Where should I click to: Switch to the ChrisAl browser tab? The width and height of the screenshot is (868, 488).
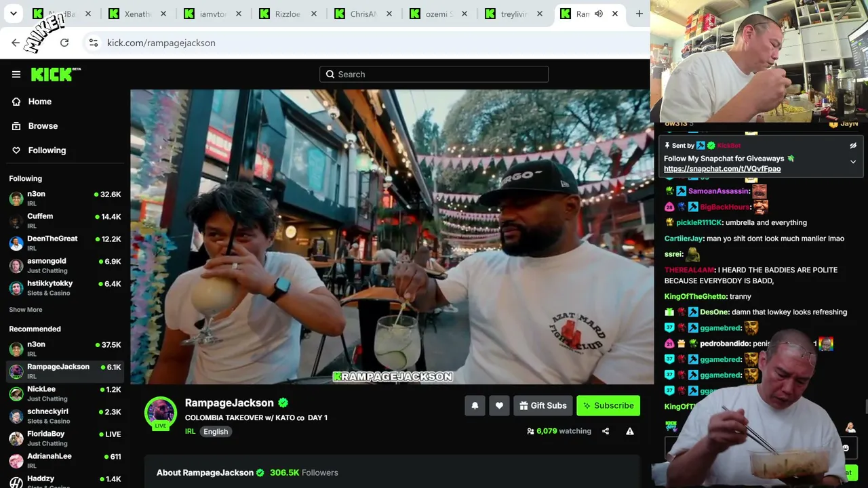click(363, 14)
